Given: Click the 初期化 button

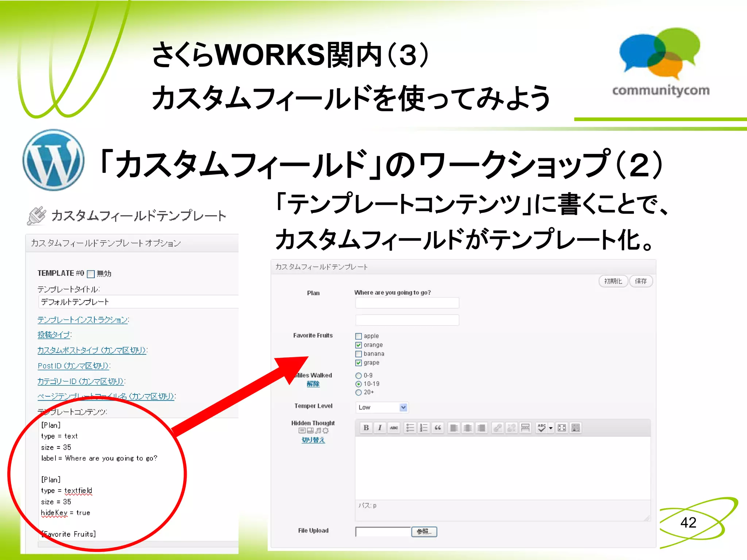Looking at the screenshot, I should [613, 281].
